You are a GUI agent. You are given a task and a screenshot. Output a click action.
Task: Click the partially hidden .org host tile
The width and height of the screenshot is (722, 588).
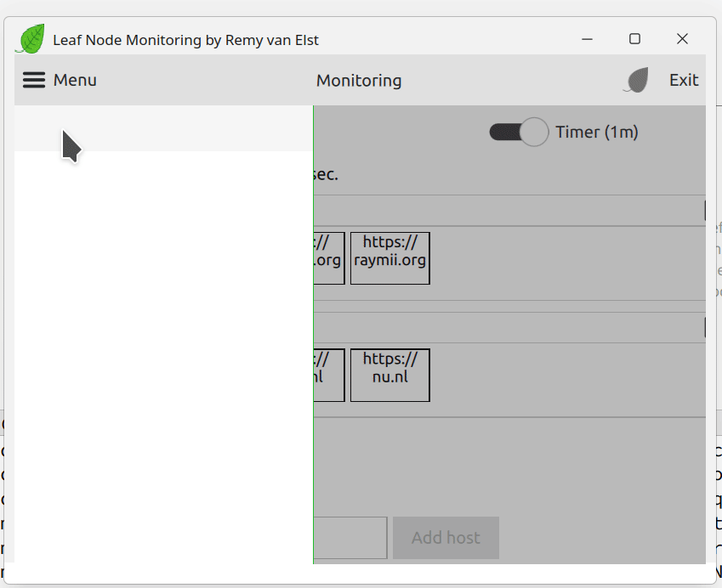(329, 258)
